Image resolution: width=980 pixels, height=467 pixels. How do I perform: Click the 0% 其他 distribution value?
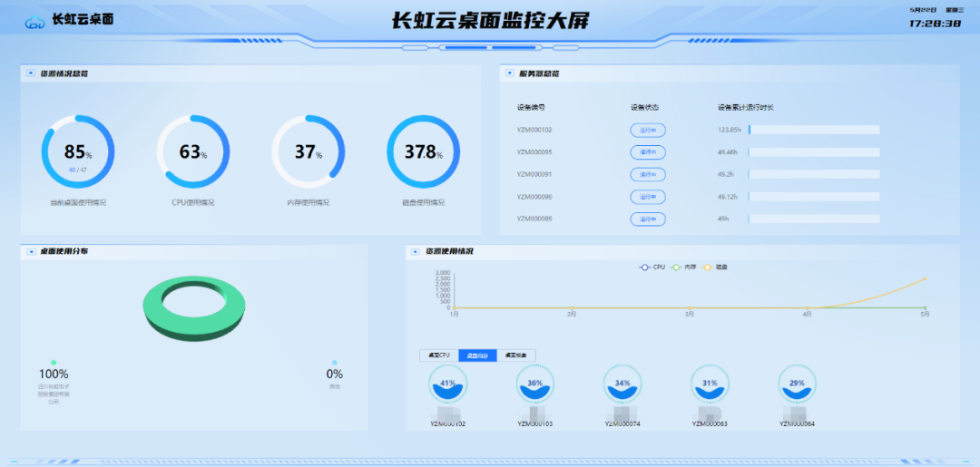coord(334,375)
